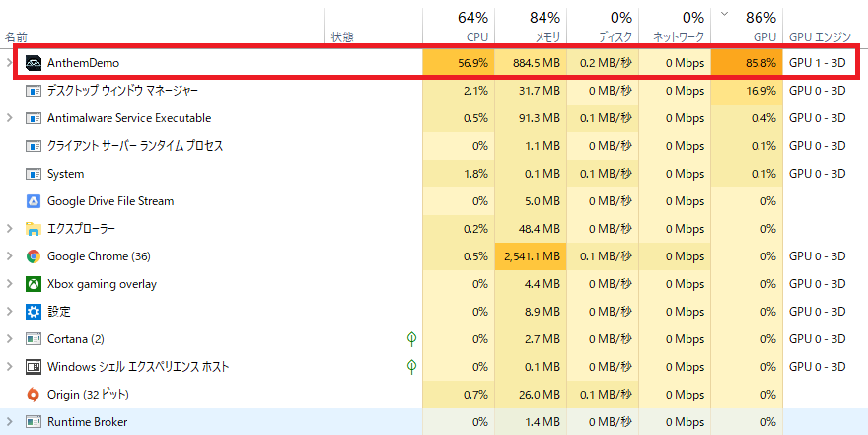Click AnthemDemo memory 884.5 MB

coord(537,63)
